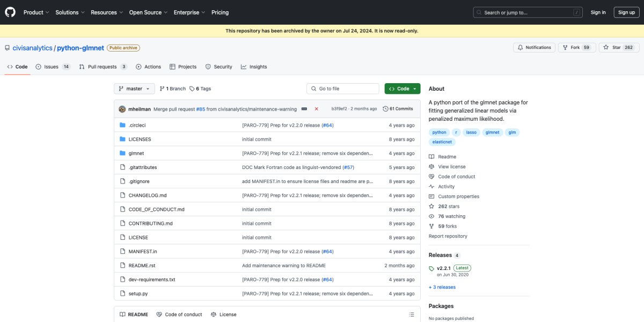Expand the commit message ellipsis button
Viewport: 644px width, 322px height.
pyautogui.click(x=304, y=109)
